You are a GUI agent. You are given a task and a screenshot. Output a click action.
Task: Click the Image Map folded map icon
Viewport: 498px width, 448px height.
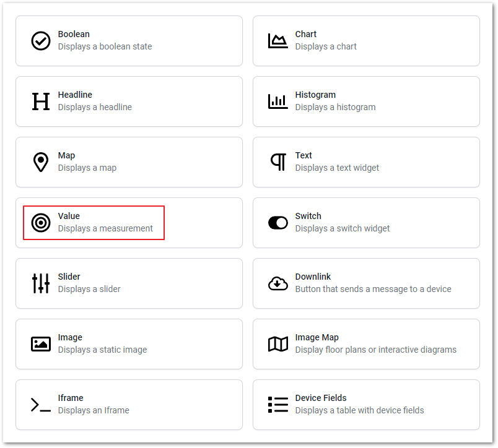278,344
